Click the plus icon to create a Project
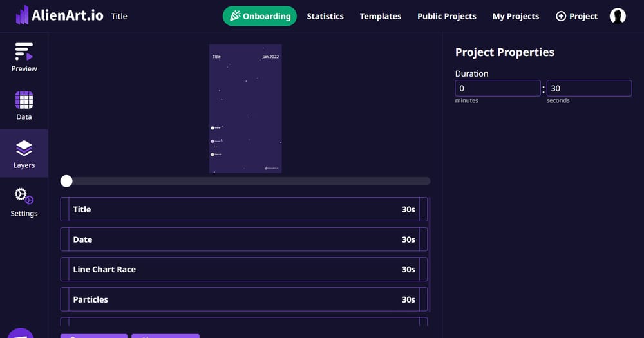The height and width of the screenshot is (338, 644). point(561,16)
